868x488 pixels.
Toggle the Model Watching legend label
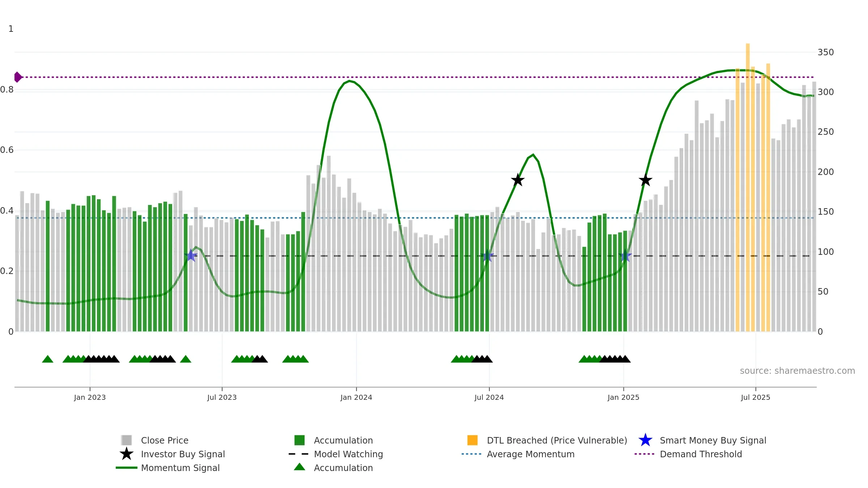click(x=348, y=454)
